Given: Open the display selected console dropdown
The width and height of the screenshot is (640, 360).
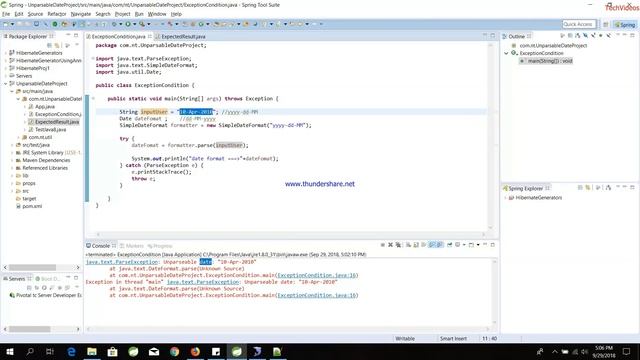Looking at the screenshot, I should click(464, 245).
